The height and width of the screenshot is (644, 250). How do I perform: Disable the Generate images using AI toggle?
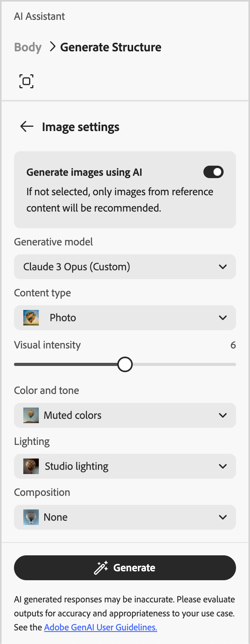(x=213, y=172)
